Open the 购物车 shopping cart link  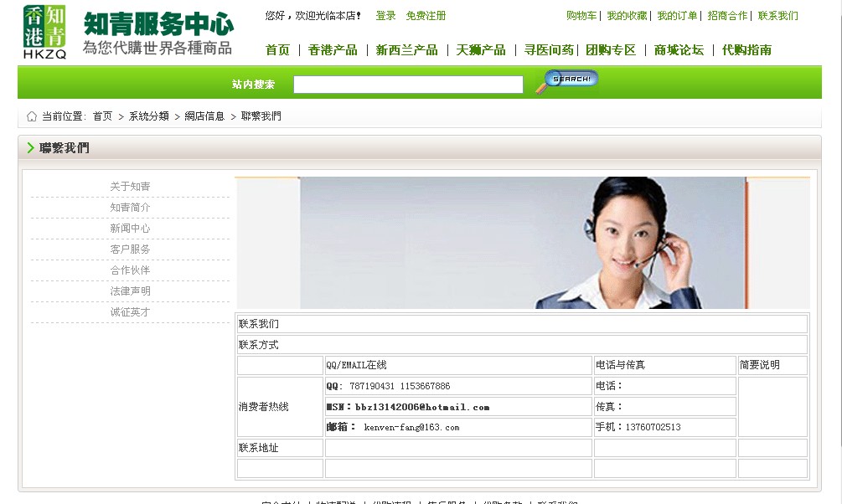click(x=581, y=15)
